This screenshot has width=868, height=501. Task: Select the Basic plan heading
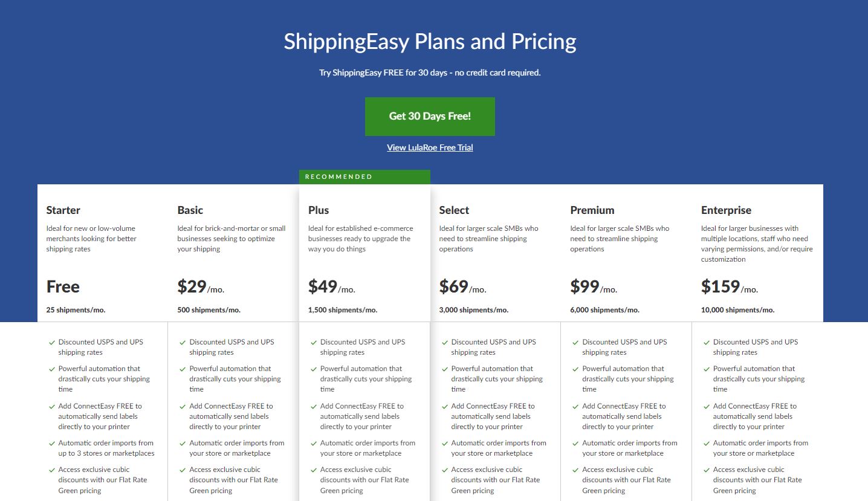point(190,210)
